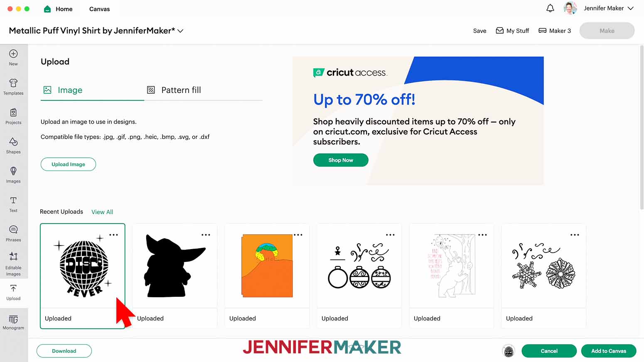Open the Images library icon
This screenshot has height=362, width=644.
click(13, 175)
